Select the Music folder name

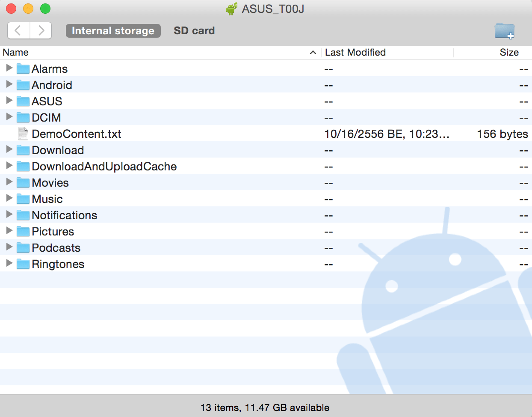(47, 199)
